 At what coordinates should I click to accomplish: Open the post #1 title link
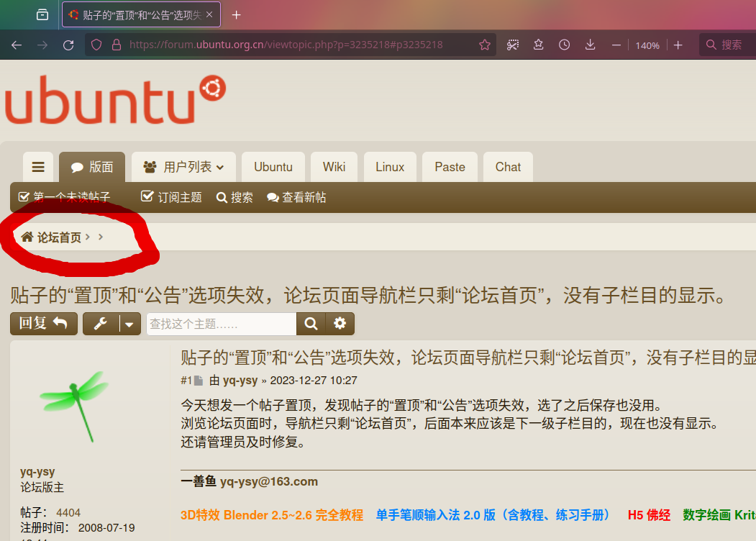[468, 358]
